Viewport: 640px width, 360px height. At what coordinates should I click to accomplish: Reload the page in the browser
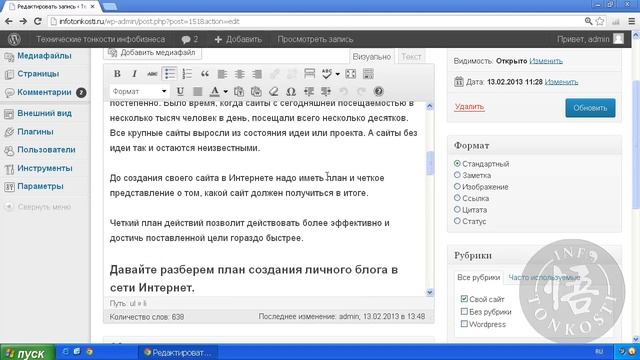coord(38,21)
